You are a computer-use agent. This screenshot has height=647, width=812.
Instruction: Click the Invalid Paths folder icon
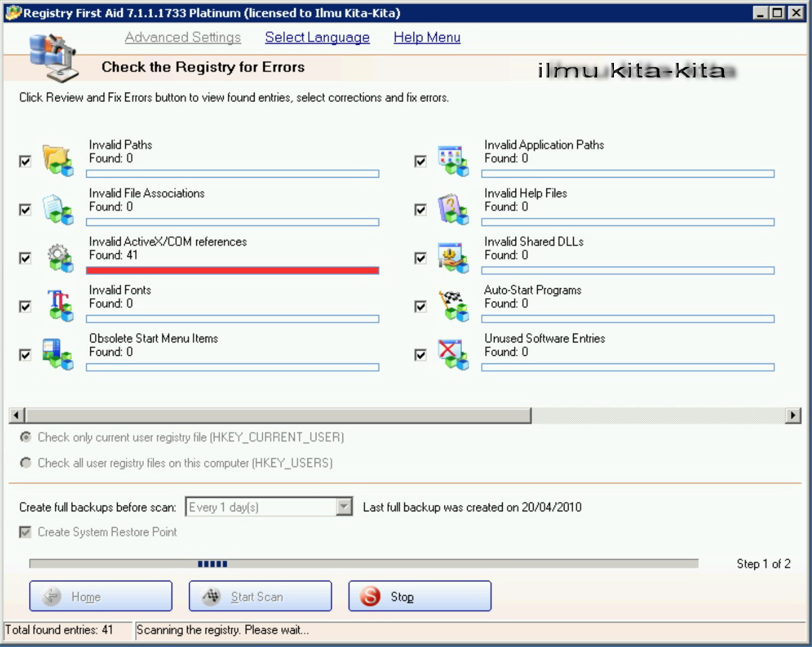[58, 160]
